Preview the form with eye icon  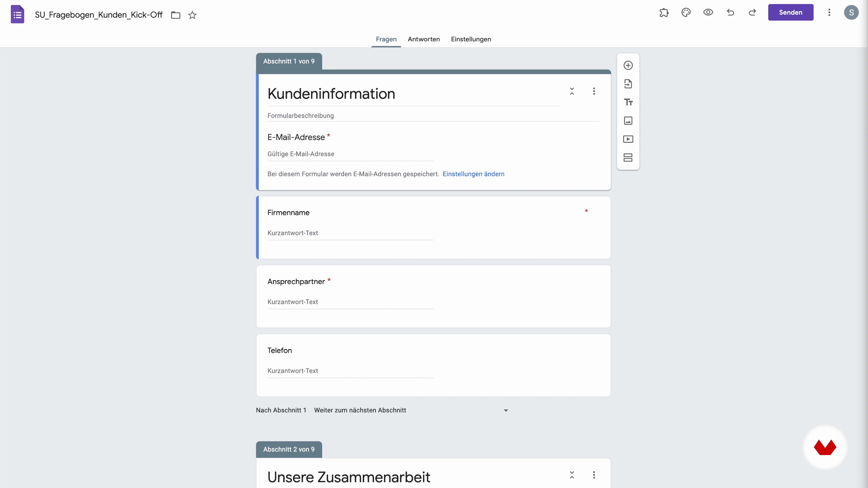pos(708,12)
